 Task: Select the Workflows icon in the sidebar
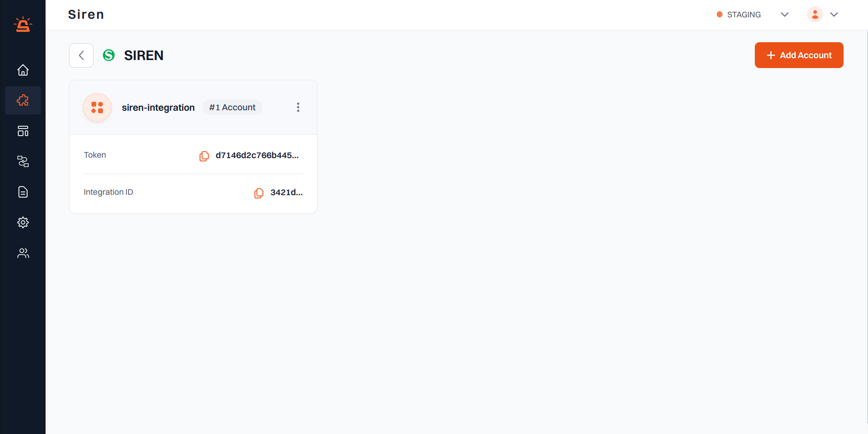click(23, 161)
